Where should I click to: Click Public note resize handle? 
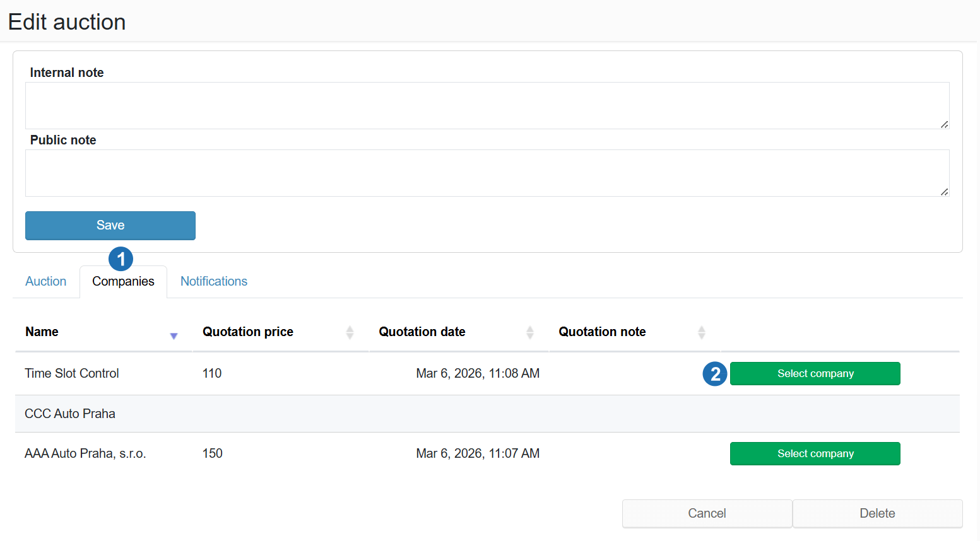[x=944, y=192]
